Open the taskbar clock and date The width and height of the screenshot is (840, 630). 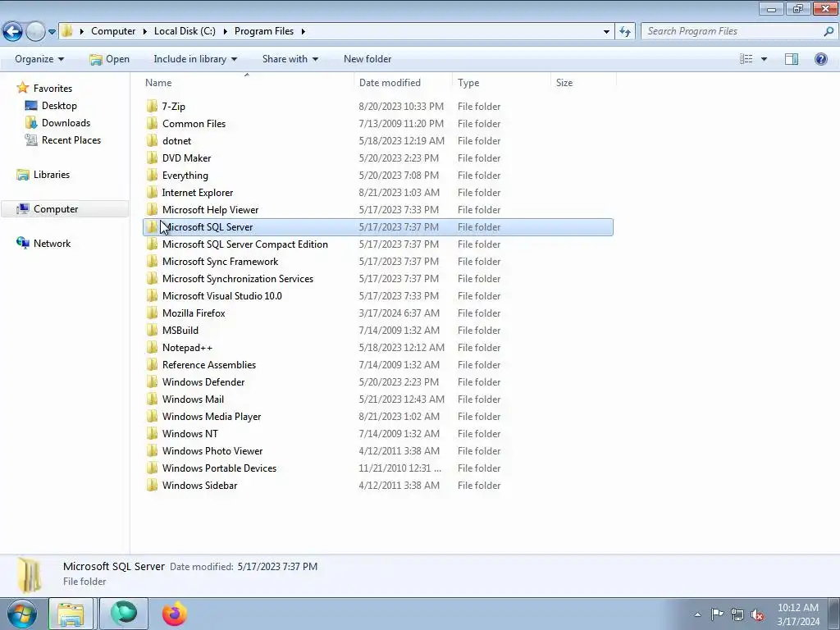tap(798, 614)
